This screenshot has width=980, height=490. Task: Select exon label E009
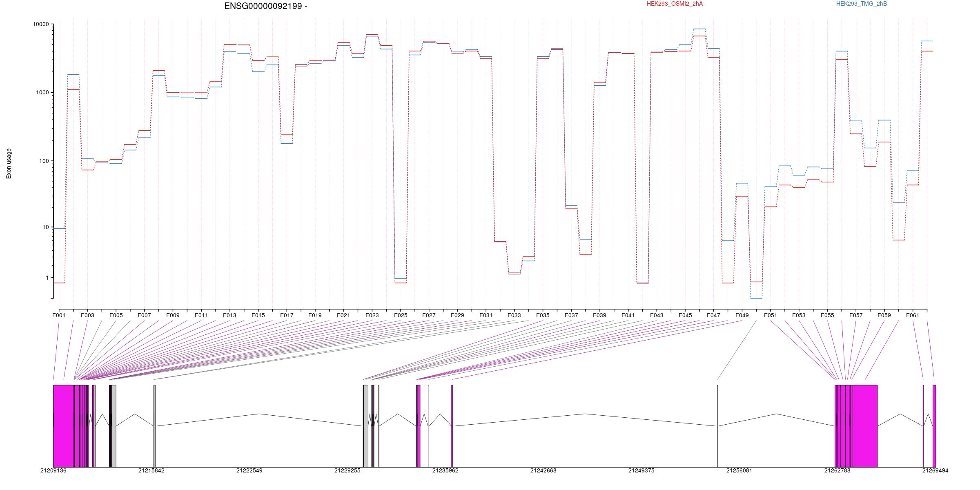pyautogui.click(x=173, y=315)
